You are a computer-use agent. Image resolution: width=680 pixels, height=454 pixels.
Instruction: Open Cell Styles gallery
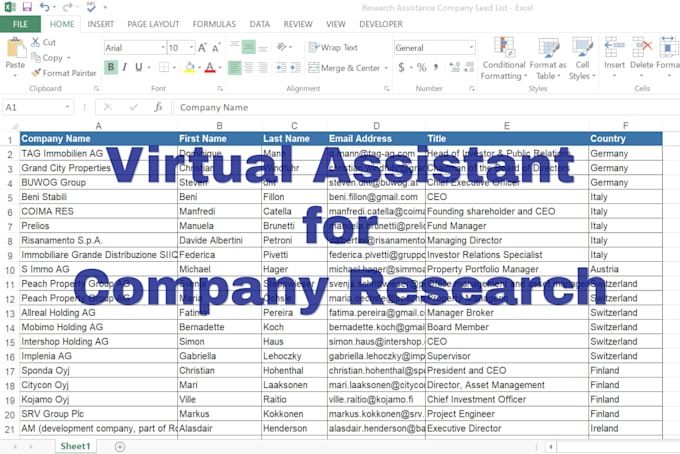[x=582, y=59]
